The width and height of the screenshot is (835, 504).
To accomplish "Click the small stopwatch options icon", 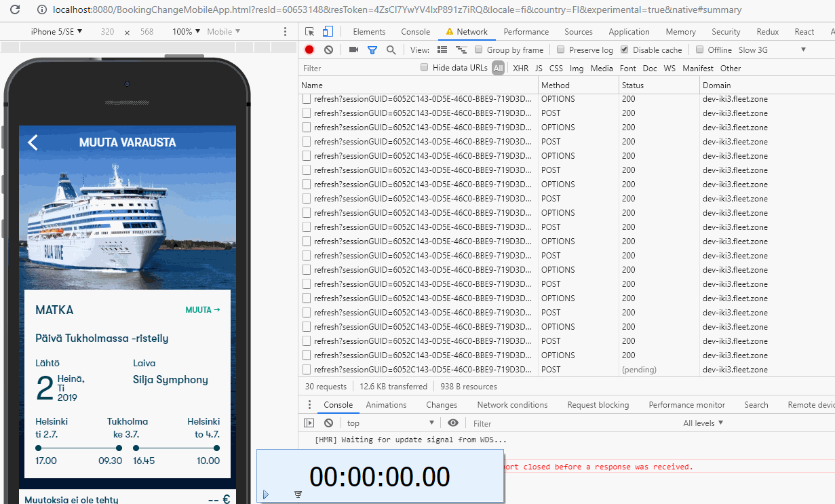I will [x=298, y=495].
